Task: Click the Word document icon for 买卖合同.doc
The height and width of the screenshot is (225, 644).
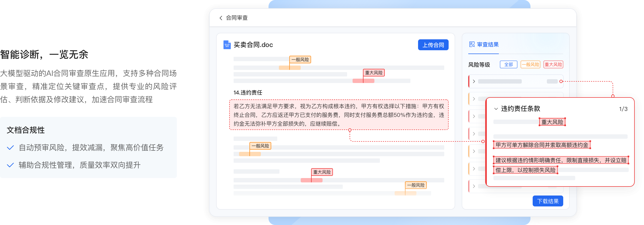Action: coord(227,45)
